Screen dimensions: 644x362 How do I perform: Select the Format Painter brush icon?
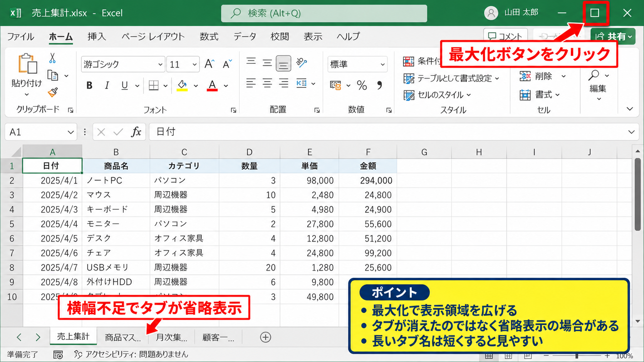[53, 92]
